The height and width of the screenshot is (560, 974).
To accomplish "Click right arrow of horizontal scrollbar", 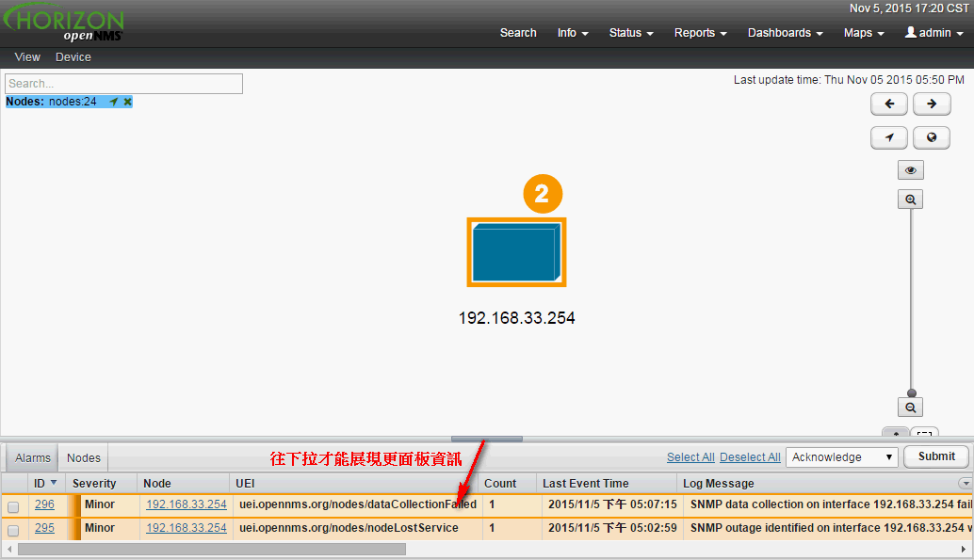I will 964,550.
